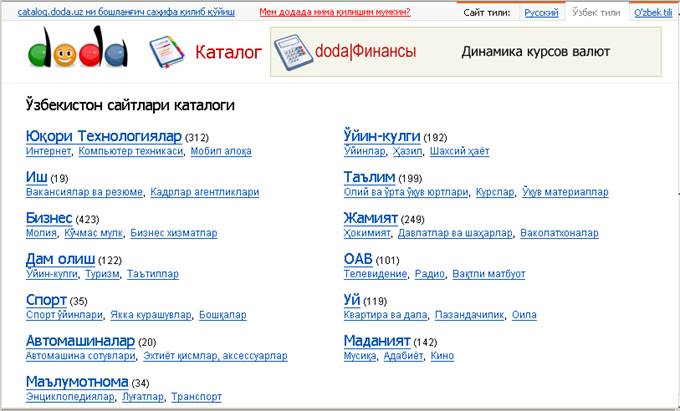Open the red 'Мен додада нима қилишим мумкин?' link

(335, 12)
